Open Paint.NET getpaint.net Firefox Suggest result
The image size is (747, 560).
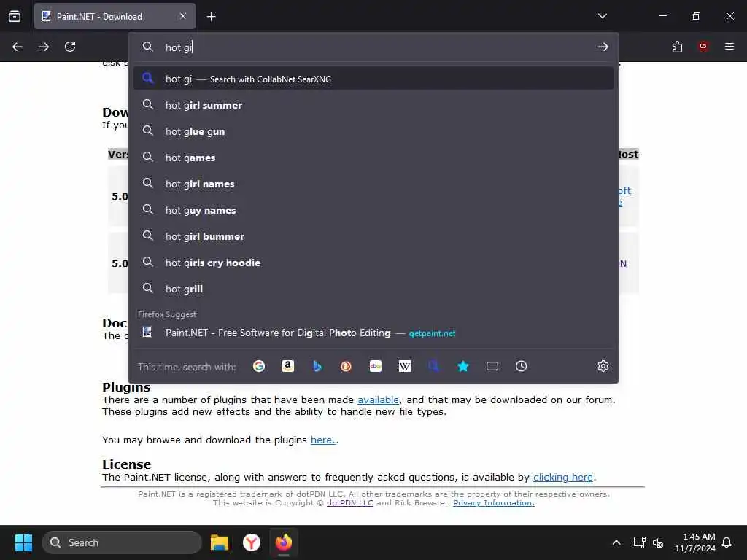coord(373,332)
